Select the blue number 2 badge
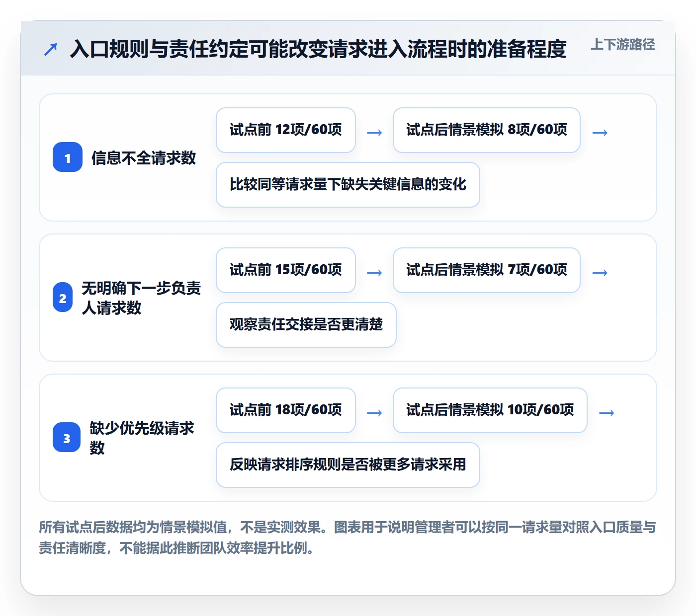 tap(63, 298)
